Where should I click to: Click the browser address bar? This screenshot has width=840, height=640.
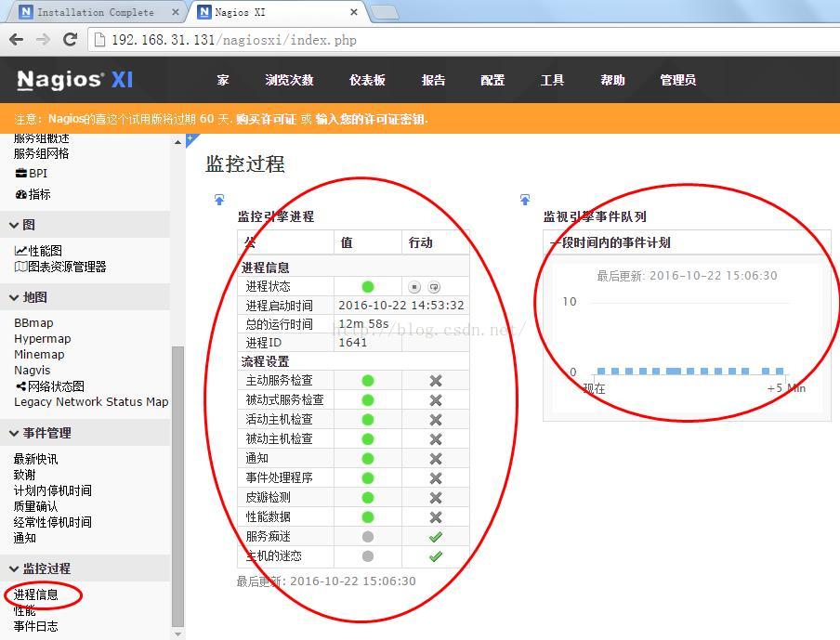(x=464, y=40)
